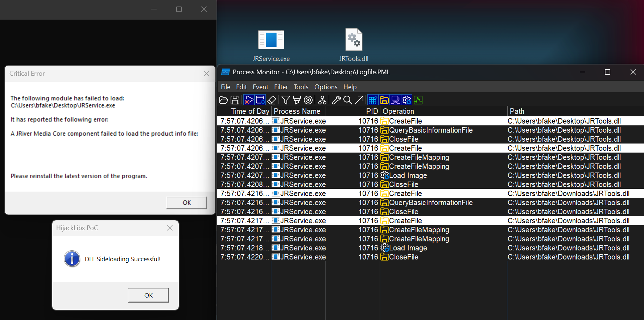Click the 7:57:07.4216 CreateFile highlighted row

[x=430, y=194]
